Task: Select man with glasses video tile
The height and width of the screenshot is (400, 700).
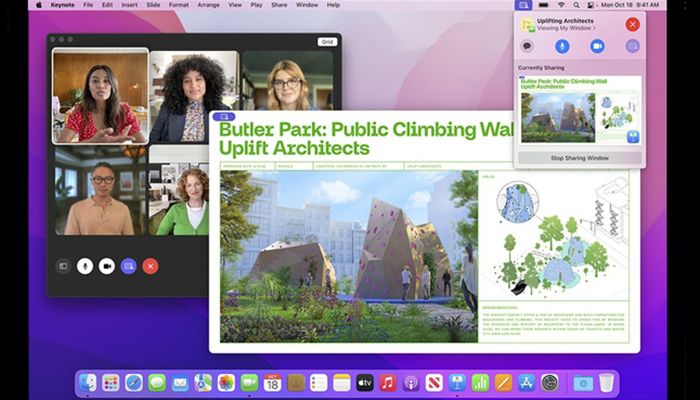Action: pos(100,190)
